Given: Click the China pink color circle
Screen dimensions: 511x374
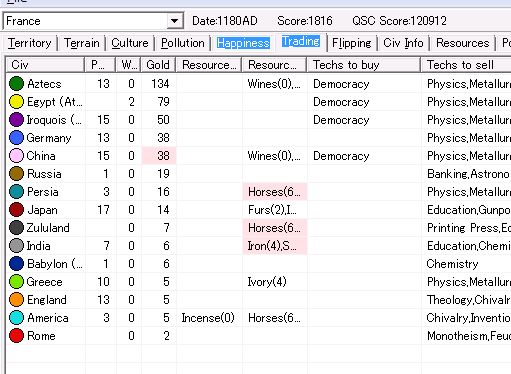Looking at the screenshot, I should [16, 156].
